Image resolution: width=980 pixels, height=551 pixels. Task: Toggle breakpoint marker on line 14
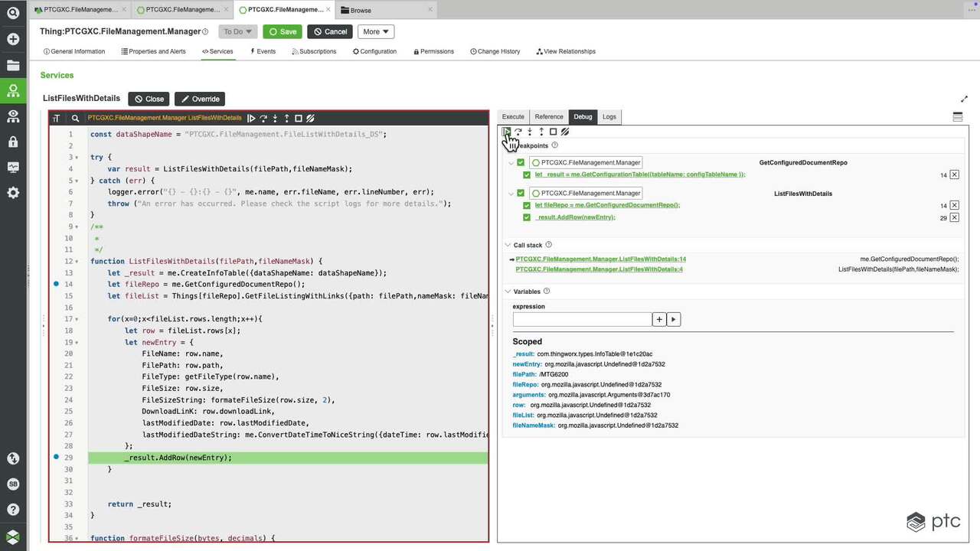(x=56, y=284)
